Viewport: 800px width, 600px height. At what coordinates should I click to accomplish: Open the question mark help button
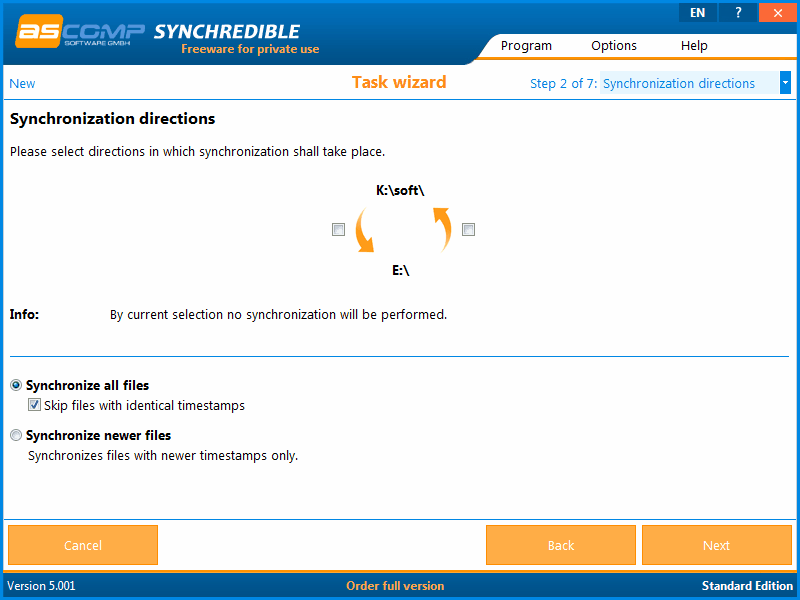(x=738, y=13)
